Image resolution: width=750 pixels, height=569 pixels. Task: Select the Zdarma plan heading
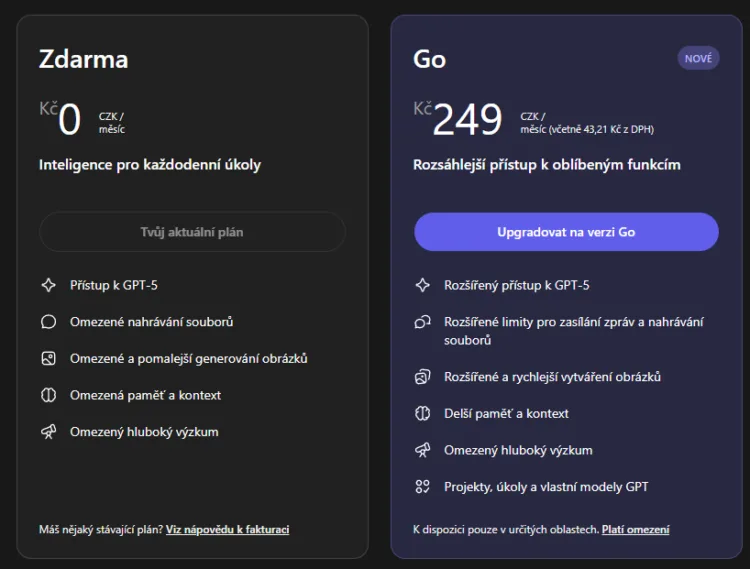point(84,59)
